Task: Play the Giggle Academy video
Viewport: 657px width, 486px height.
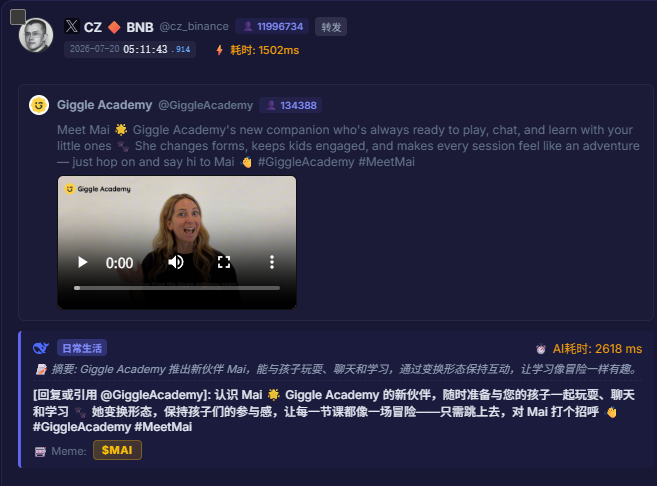Action: 83,262
